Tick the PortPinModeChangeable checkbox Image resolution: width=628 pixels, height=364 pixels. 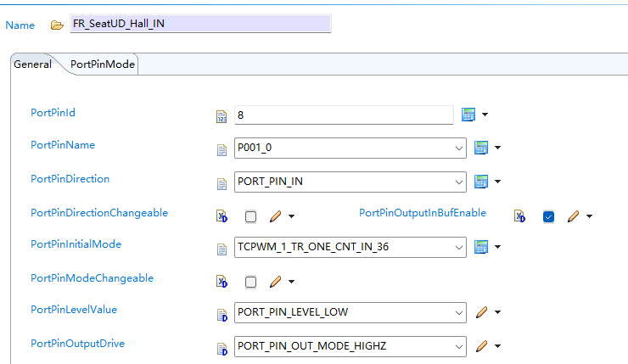250,282
